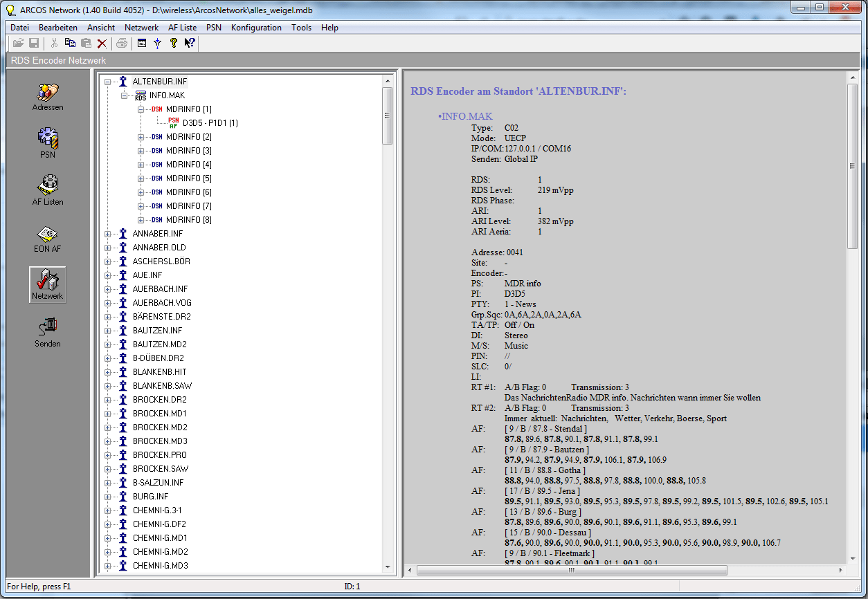Click the Senden sidebar icon
Image resolution: width=868 pixels, height=599 pixels.
47,331
